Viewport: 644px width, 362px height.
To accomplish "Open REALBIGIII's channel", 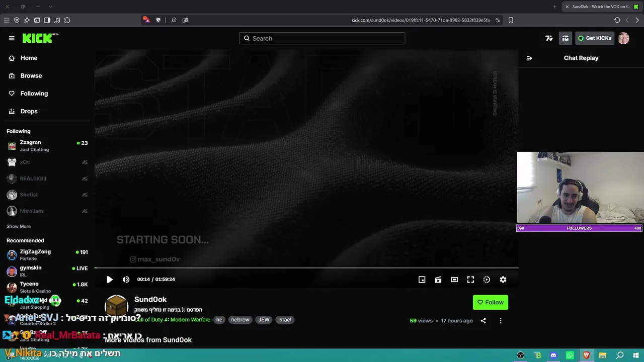I will click(x=48, y=178).
